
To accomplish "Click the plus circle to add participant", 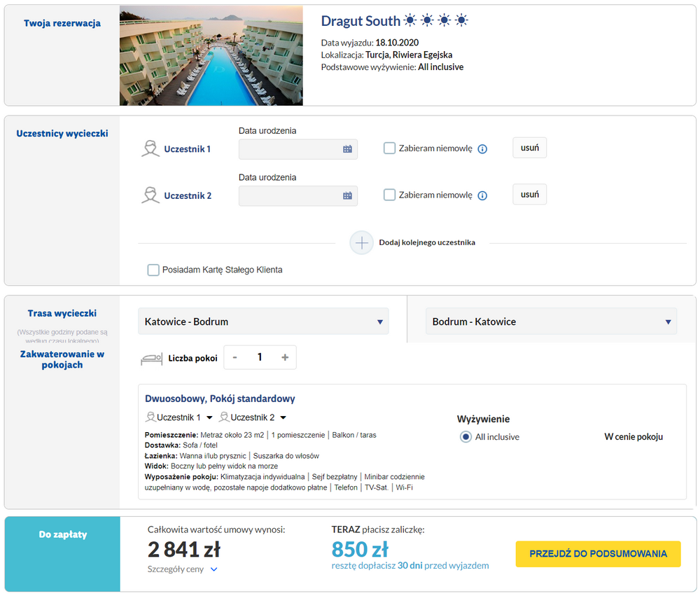I will (362, 242).
